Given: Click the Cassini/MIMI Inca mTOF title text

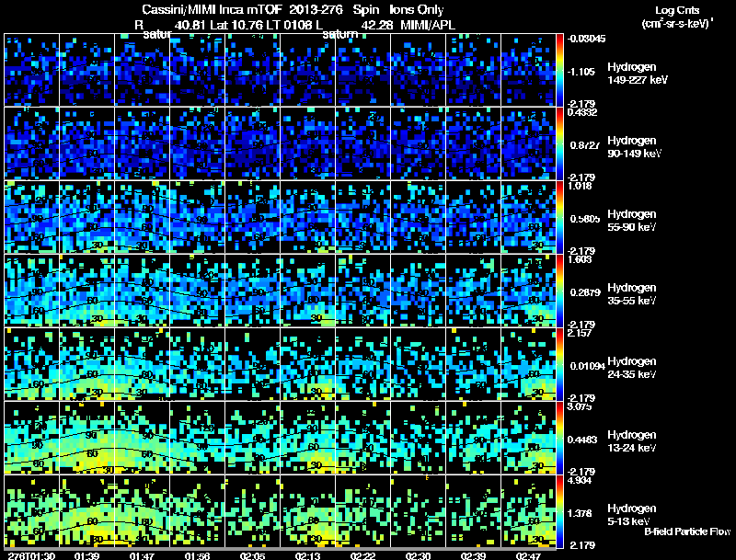Looking at the screenshot, I should pyautogui.click(x=212, y=9).
